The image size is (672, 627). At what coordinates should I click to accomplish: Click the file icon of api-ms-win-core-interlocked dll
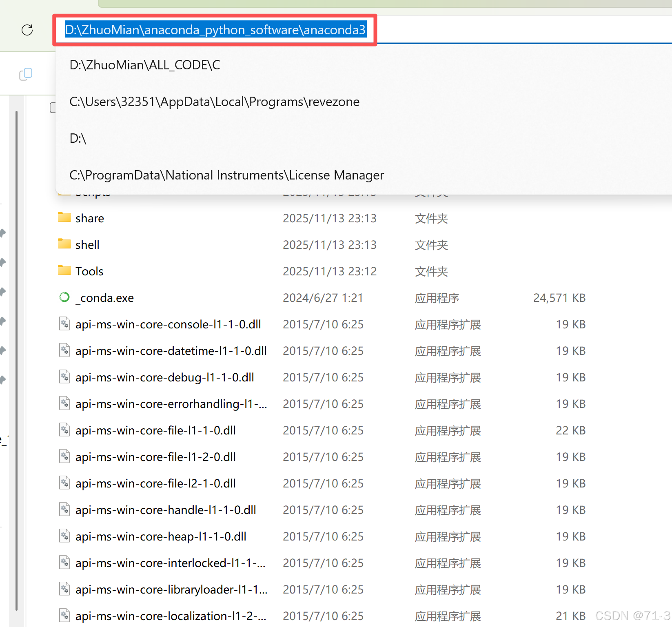point(64,562)
